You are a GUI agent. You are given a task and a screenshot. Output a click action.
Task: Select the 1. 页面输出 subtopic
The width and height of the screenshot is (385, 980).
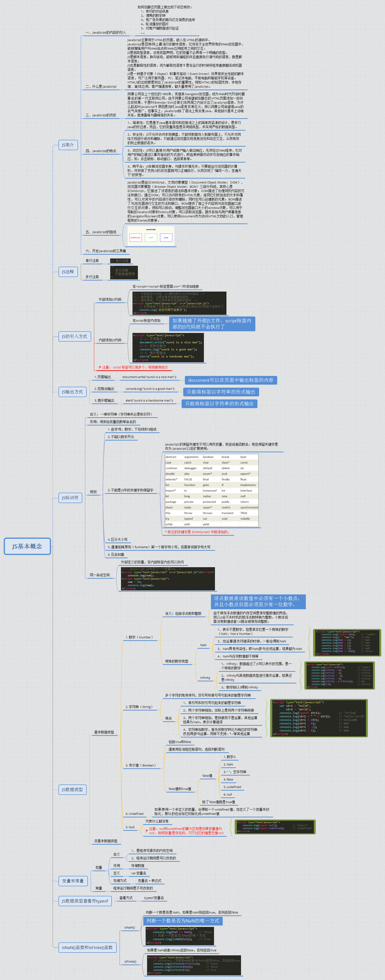pyautogui.click(x=103, y=377)
